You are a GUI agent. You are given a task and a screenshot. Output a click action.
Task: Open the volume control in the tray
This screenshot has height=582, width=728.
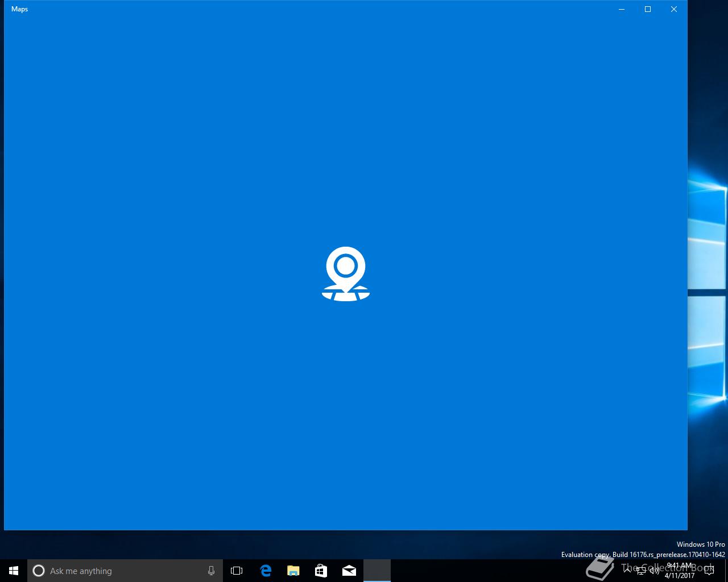(654, 571)
